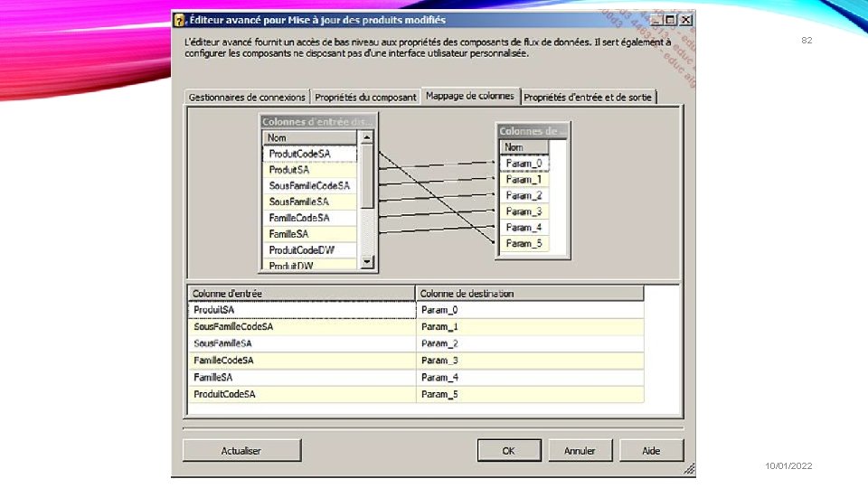The image size is (868, 488).
Task: Select the Mappage de colonnes tab
Action: coord(470,97)
